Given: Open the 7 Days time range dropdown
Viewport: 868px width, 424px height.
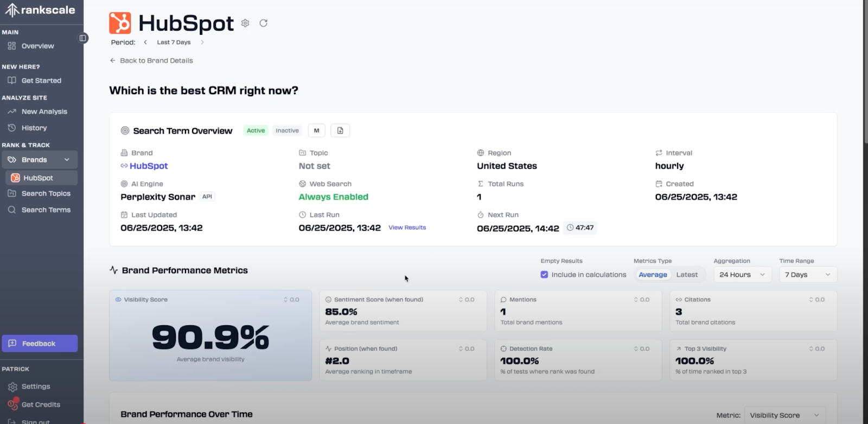Looking at the screenshot, I should (808, 275).
